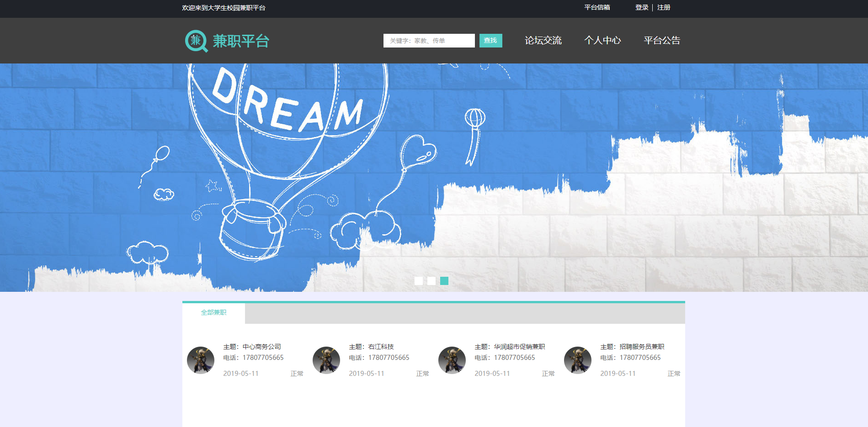Open avatar of 华润超市促销兼职 listing
The width and height of the screenshot is (868, 427).
click(452, 360)
